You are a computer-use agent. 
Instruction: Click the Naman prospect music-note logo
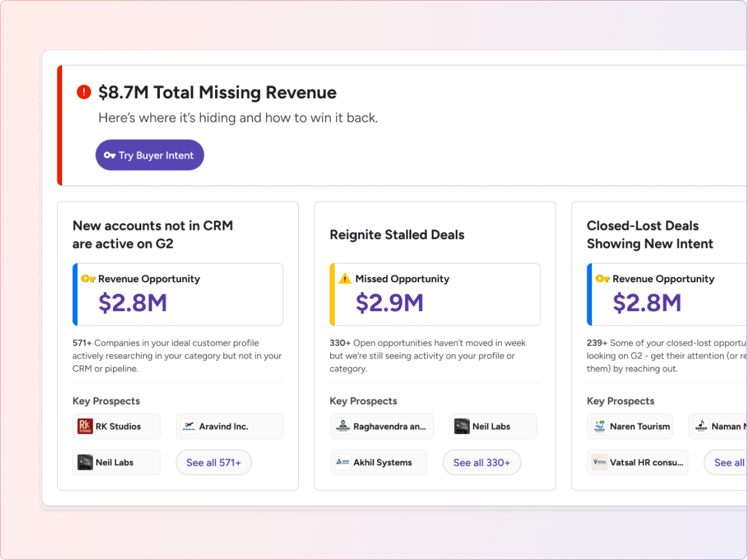701,426
